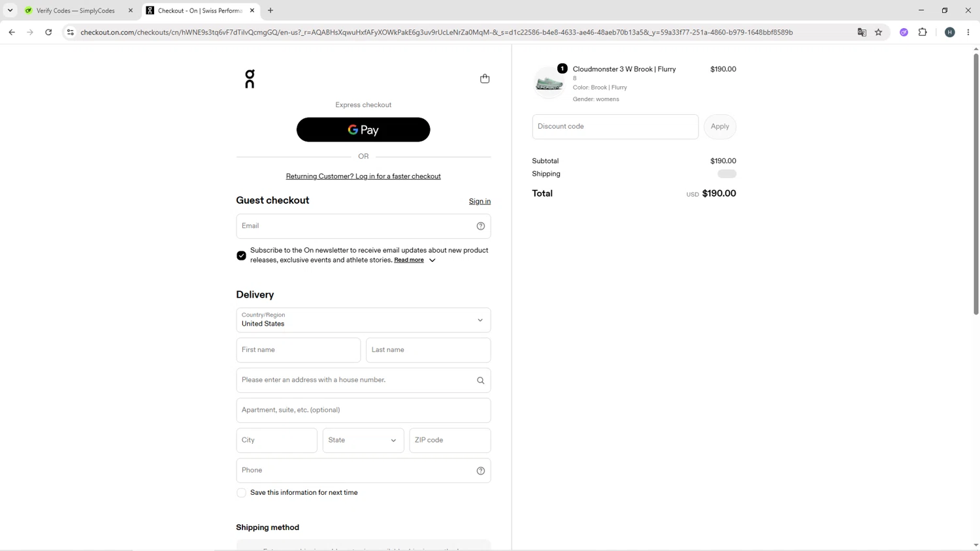Expand Read more newsletter details
This screenshot has width=980, height=551.
point(415,260)
